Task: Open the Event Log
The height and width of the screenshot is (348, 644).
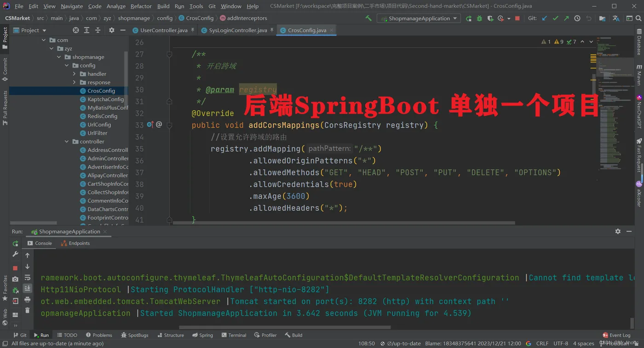Action: tap(616, 335)
